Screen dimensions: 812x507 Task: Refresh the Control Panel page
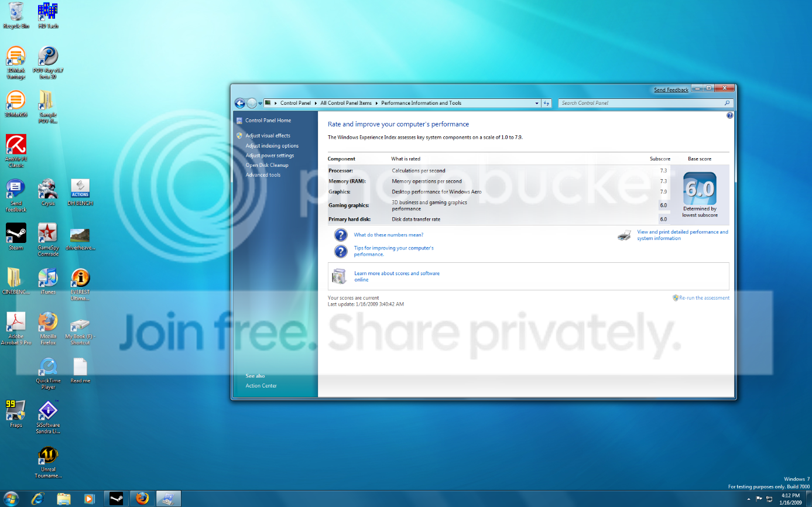click(547, 103)
